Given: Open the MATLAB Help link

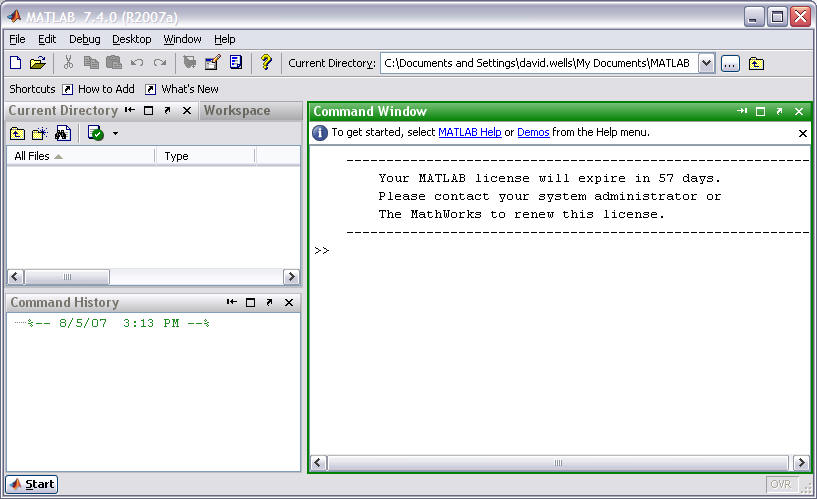Looking at the screenshot, I should click(x=469, y=132).
